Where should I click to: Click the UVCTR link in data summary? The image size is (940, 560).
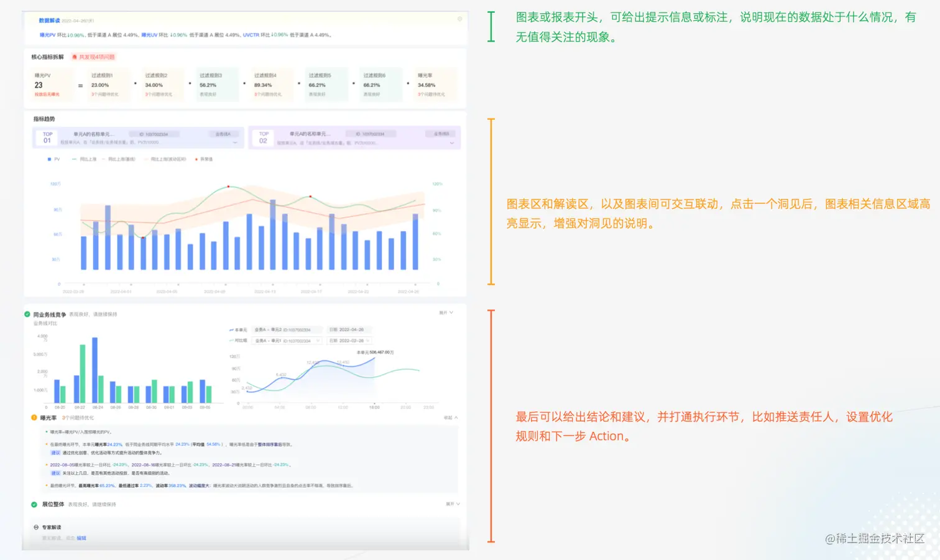click(x=251, y=35)
